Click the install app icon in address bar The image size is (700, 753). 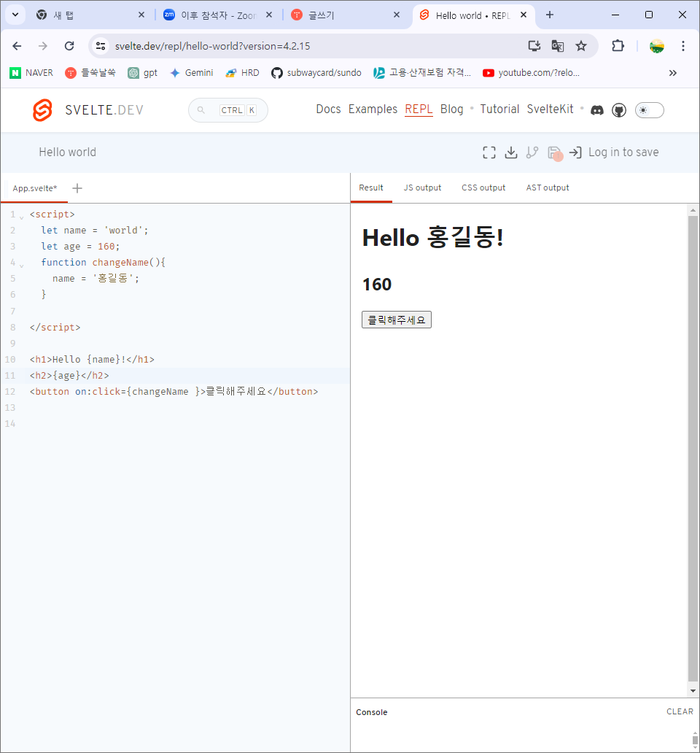[x=534, y=46]
